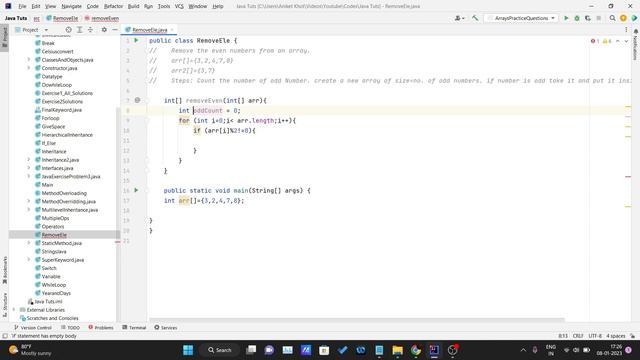
Task: Expand StaticMethod.java node
Action: (x=29, y=243)
